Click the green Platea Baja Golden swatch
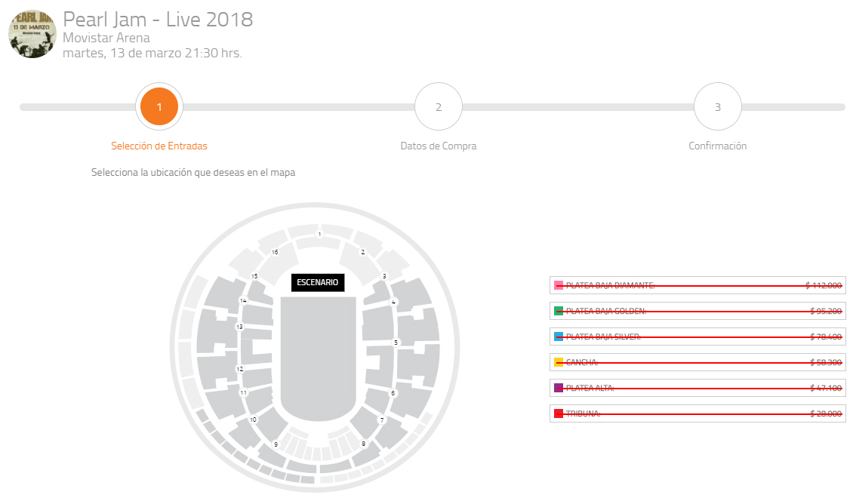853x504 pixels. coord(559,311)
